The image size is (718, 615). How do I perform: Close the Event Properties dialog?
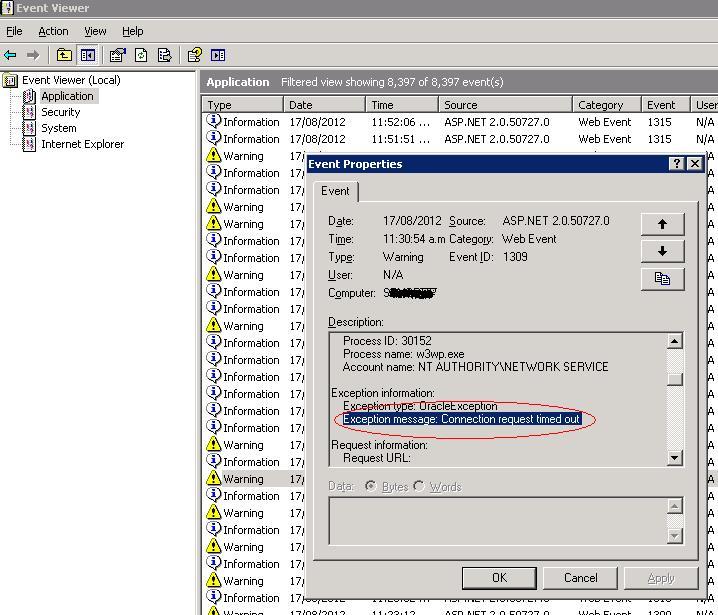(x=695, y=163)
